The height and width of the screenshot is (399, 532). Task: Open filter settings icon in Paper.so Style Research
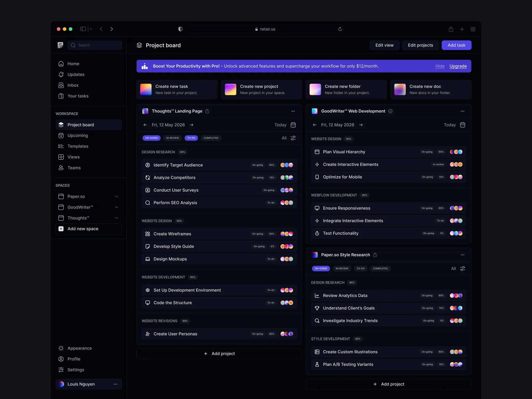click(463, 269)
